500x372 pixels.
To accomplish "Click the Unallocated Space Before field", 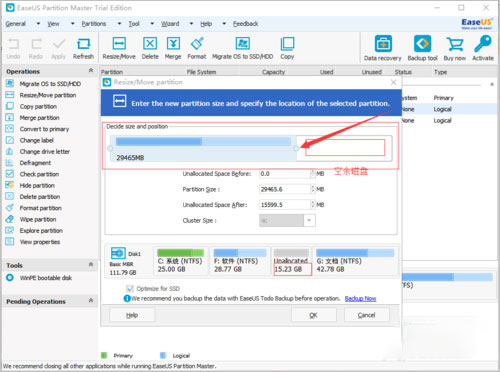I will pyautogui.click(x=285, y=174).
